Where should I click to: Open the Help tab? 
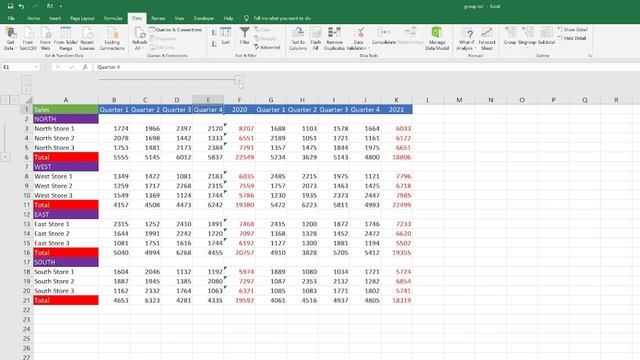click(228, 18)
